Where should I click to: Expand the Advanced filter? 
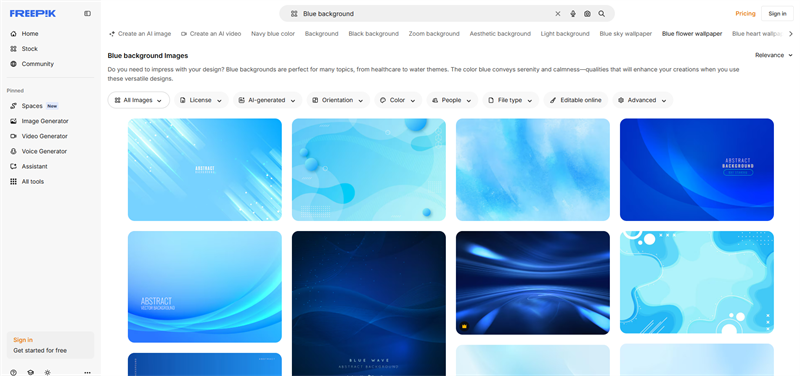[643, 100]
